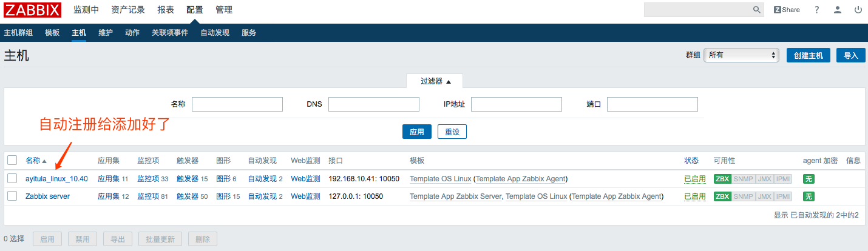Focus the 名称 filter input
The width and height of the screenshot is (868, 251).
[237, 104]
